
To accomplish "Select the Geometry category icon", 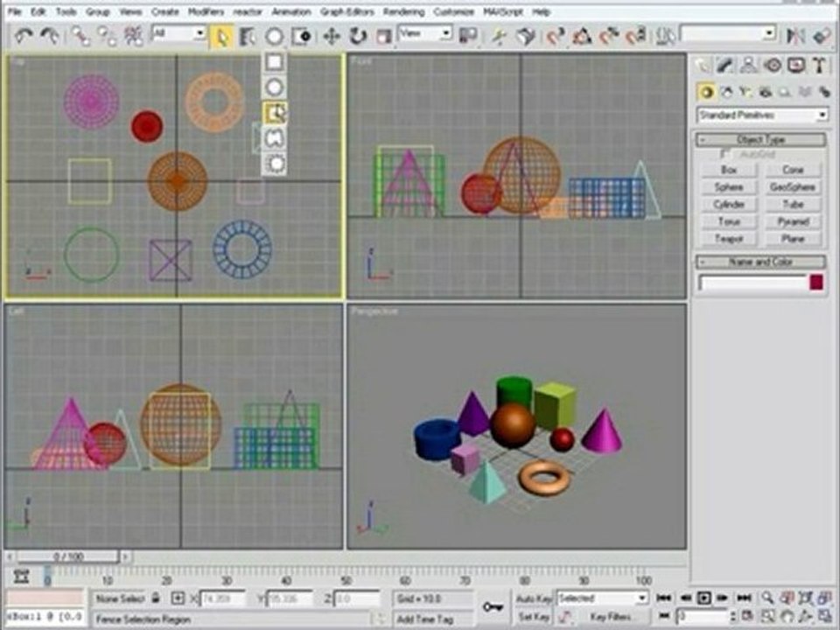I will click(707, 92).
